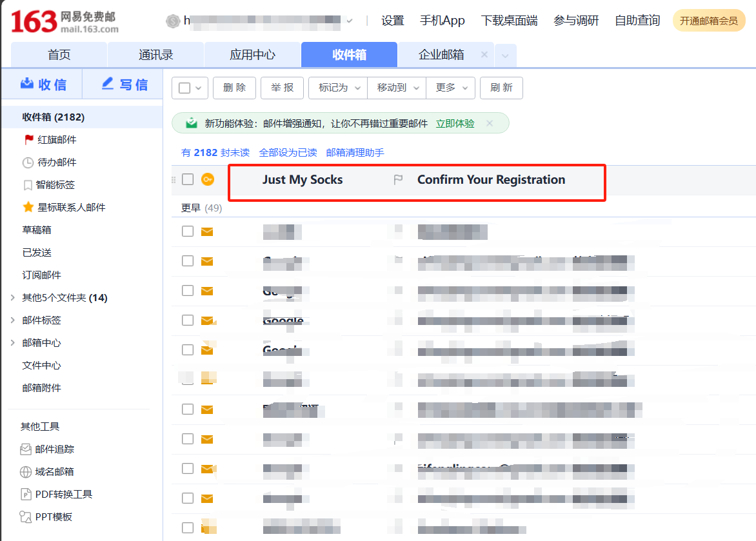Click flag icon on Just My Socks email
The image size is (756, 541).
tap(398, 180)
